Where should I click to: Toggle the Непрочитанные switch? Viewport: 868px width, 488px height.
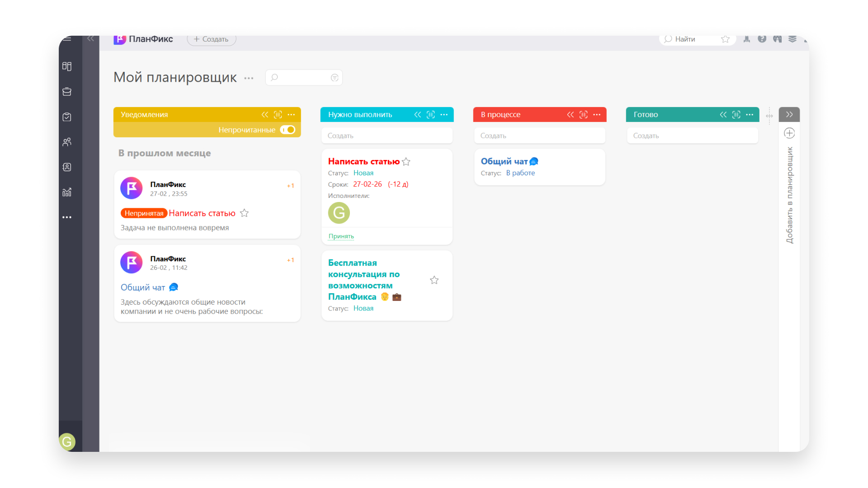pos(288,130)
